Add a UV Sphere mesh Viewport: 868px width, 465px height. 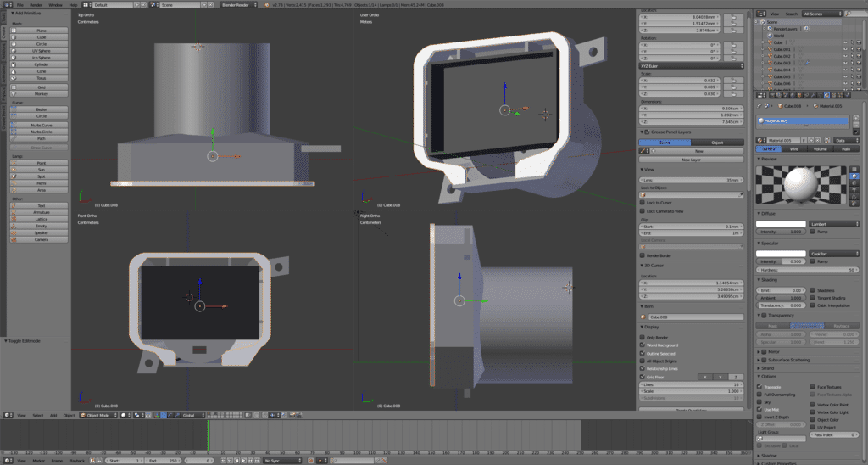(x=41, y=50)
